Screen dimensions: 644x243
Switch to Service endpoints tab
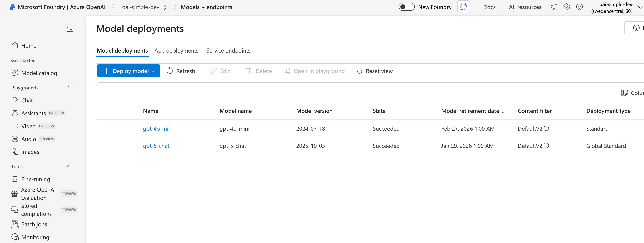pyautogui.click(x=228, y=51)
